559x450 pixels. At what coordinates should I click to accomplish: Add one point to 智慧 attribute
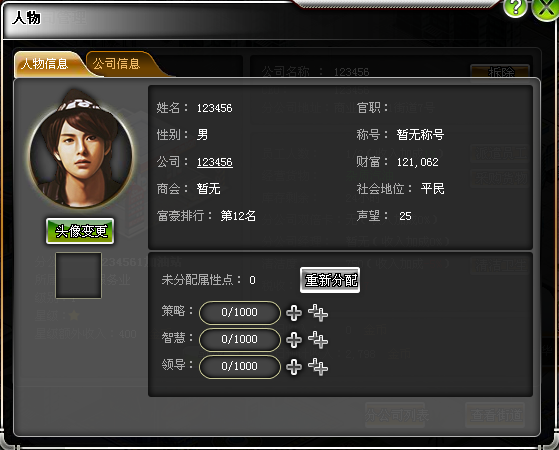click(294, 340)
